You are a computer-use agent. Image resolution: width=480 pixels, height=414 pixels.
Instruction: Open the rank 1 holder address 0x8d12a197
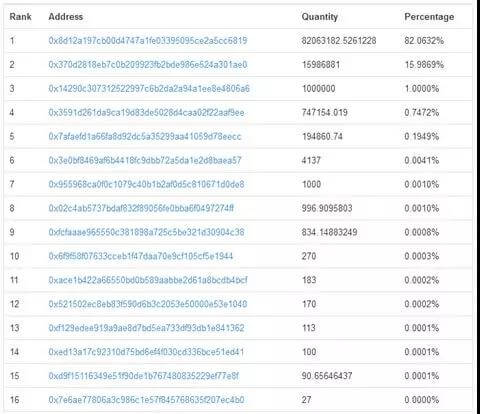pos(148,41)
